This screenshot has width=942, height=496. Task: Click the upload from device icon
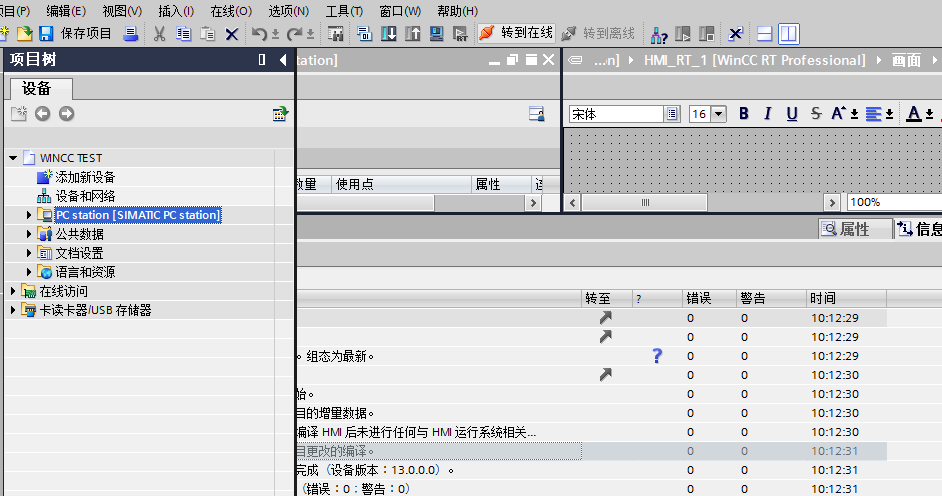[x=413, y=34]
